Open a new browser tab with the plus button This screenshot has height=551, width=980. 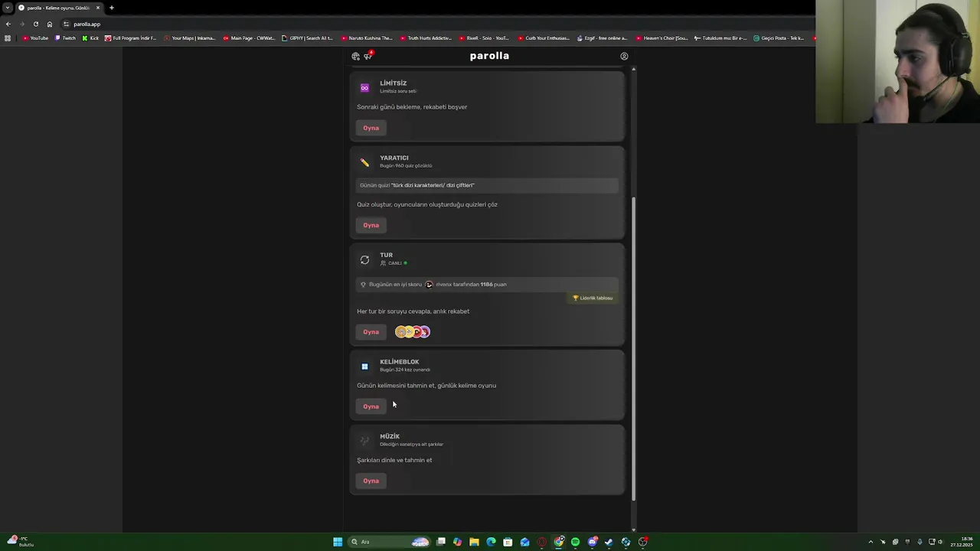[111, 8]
